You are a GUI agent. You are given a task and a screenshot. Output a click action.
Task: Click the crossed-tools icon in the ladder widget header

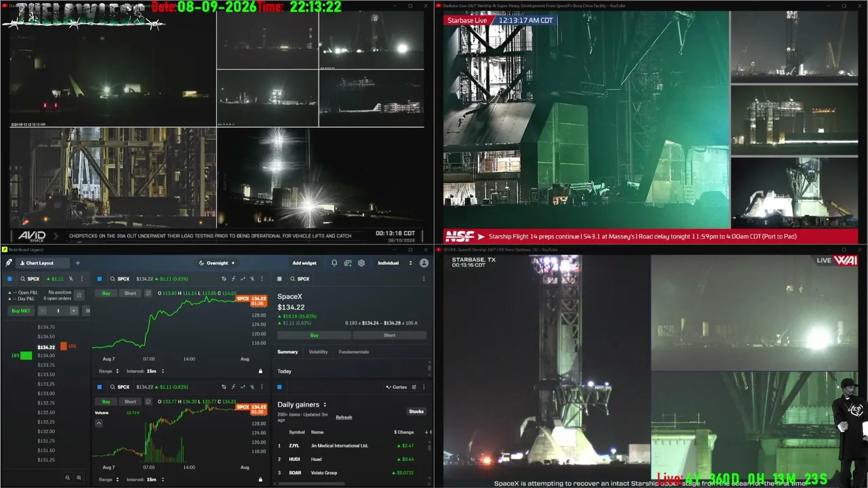click(71, 279)
